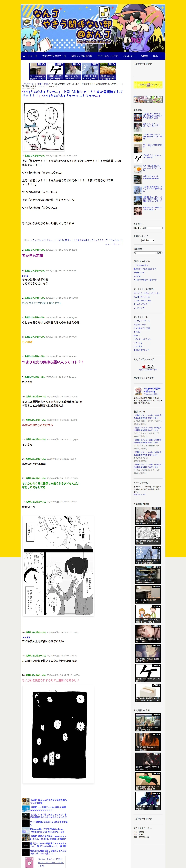Click the 人気ブログランキング badge icon
This screenshot has width=186, height=868.
148,366
